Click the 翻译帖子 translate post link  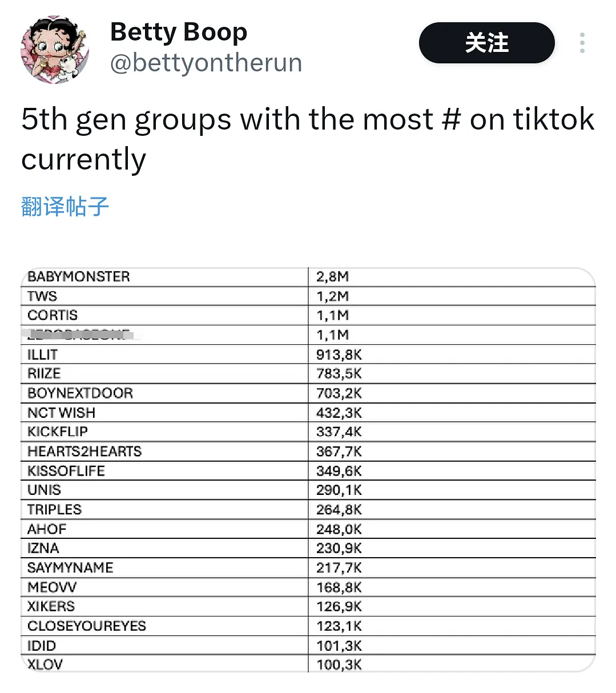point(65,207)
